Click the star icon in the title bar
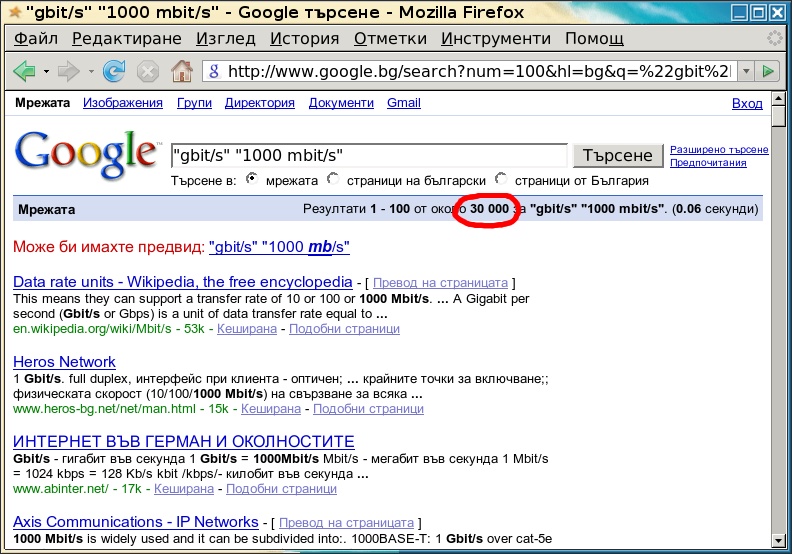Screen dimensions: 792x554 pos(16,11)
